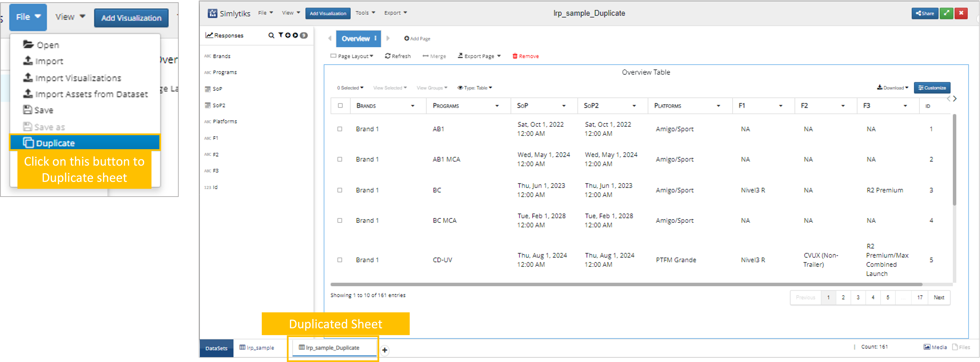
Task: Click Import Assets from Dataset in File menu
Action: (86, 94)
